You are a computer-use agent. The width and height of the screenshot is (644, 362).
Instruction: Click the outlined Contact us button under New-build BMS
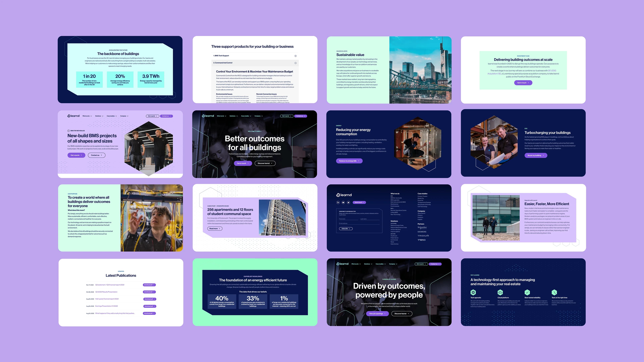click(96, 155)
